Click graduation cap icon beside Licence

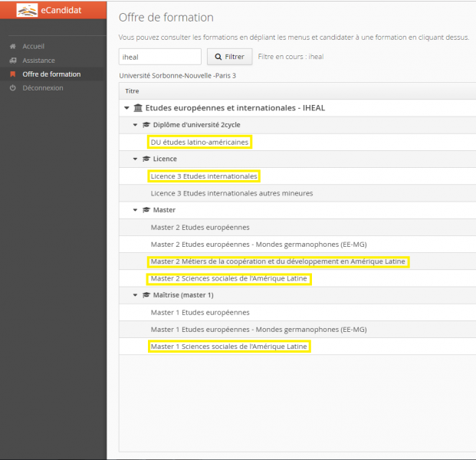point(146,159)
